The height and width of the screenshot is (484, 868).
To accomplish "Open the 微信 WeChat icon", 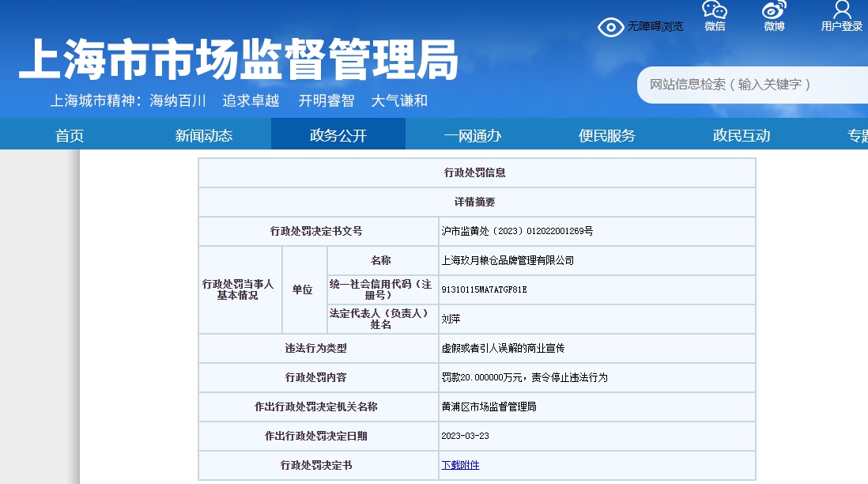I will tap(715, 16).
